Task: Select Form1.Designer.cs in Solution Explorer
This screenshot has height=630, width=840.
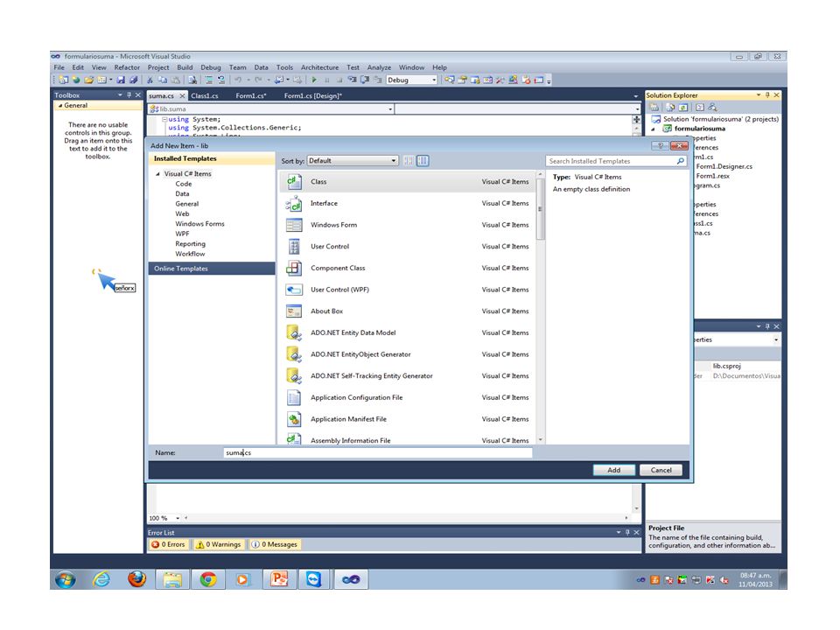Action: (724, 166)
